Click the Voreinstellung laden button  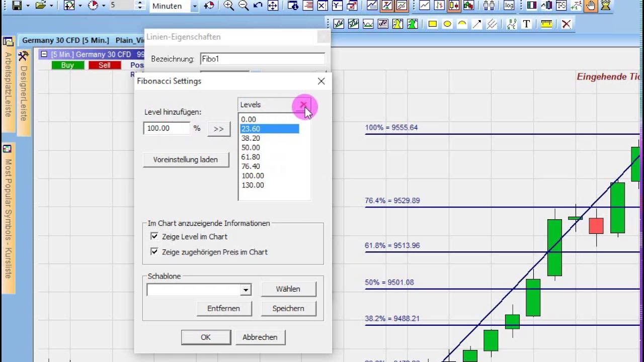pyautogui.click(x=186, y=159)
